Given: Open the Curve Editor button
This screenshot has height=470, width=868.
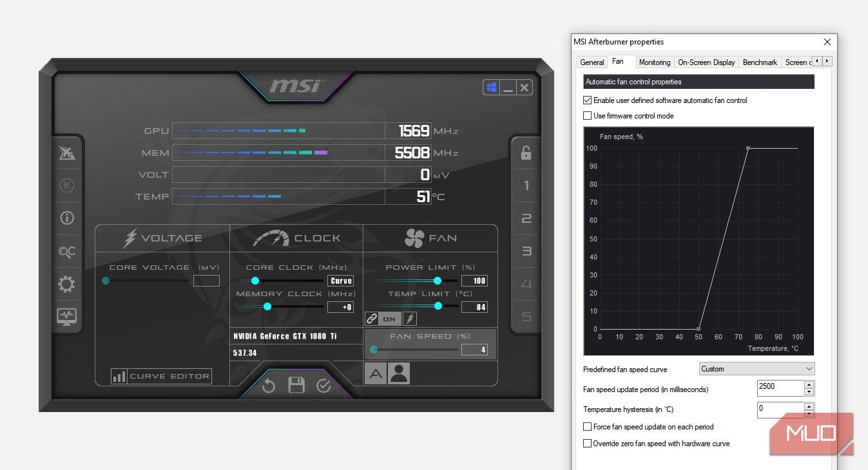Looking at the screenshot, I should 162,376.
